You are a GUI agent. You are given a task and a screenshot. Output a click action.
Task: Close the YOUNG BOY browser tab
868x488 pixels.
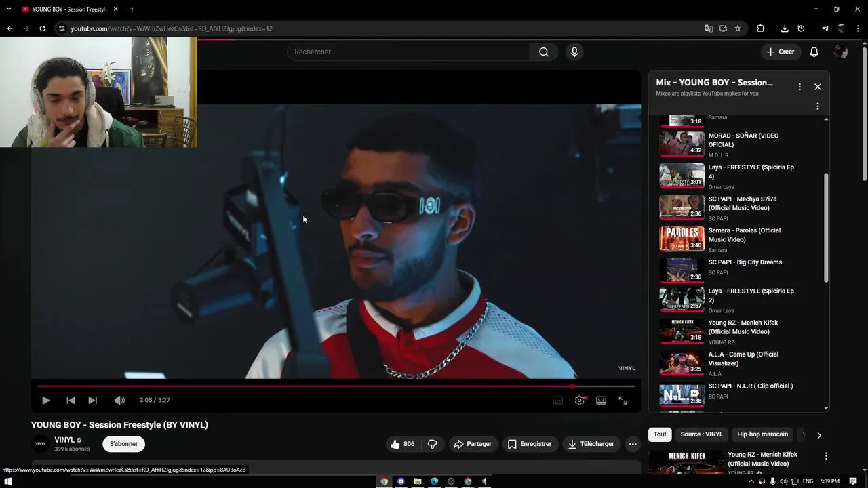point(116,9)
